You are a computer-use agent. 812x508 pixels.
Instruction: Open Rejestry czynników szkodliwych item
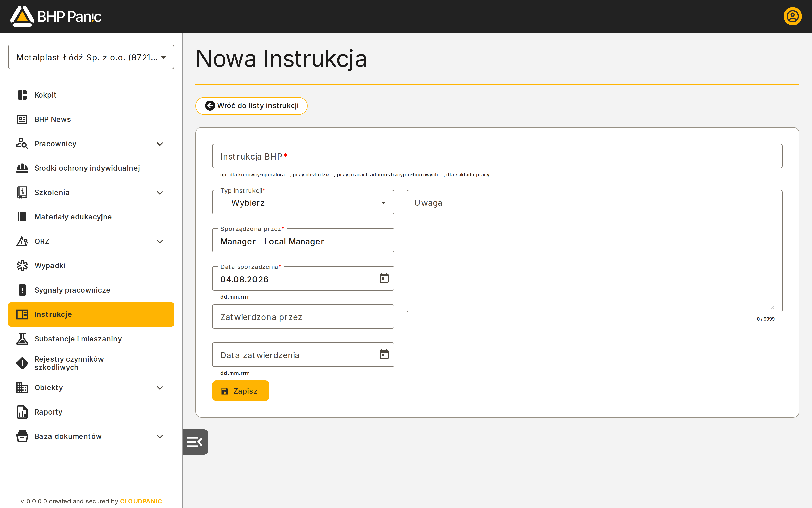(91, 363)
